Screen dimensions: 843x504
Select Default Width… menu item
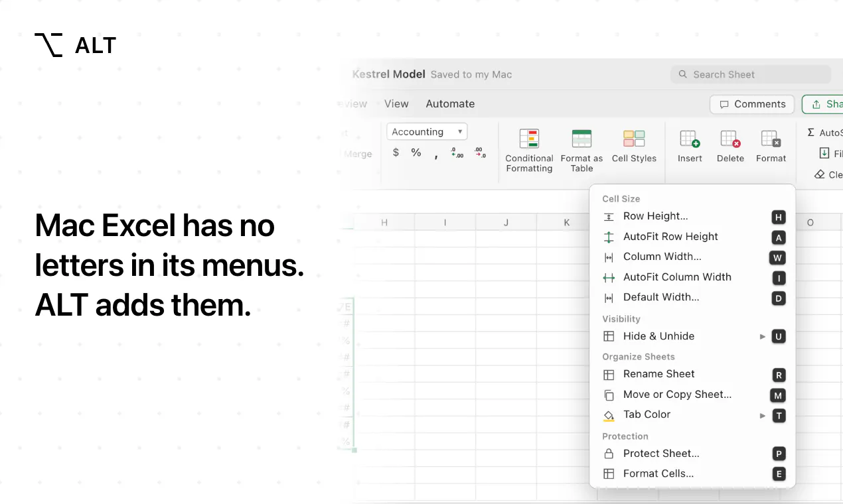pos(692,297)
